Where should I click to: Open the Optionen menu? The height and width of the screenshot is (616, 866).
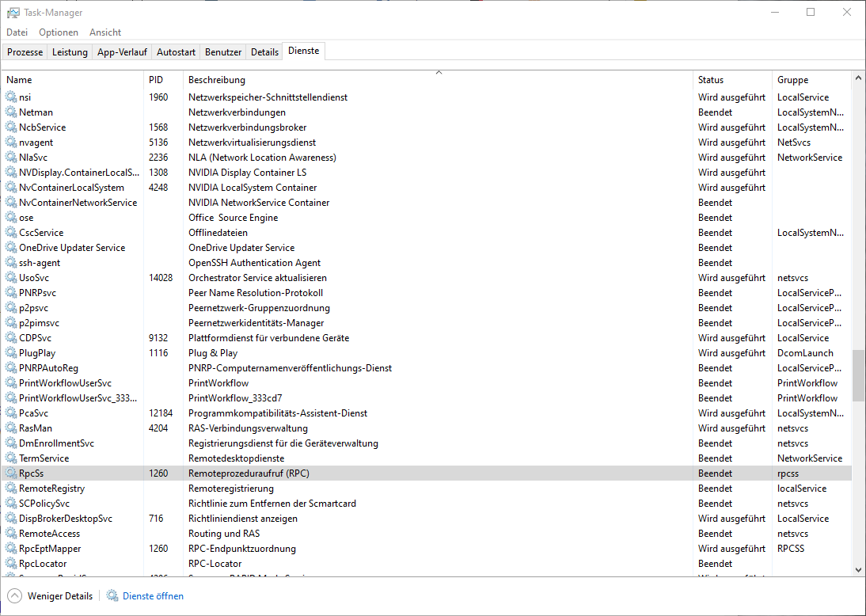pos(59,32)
